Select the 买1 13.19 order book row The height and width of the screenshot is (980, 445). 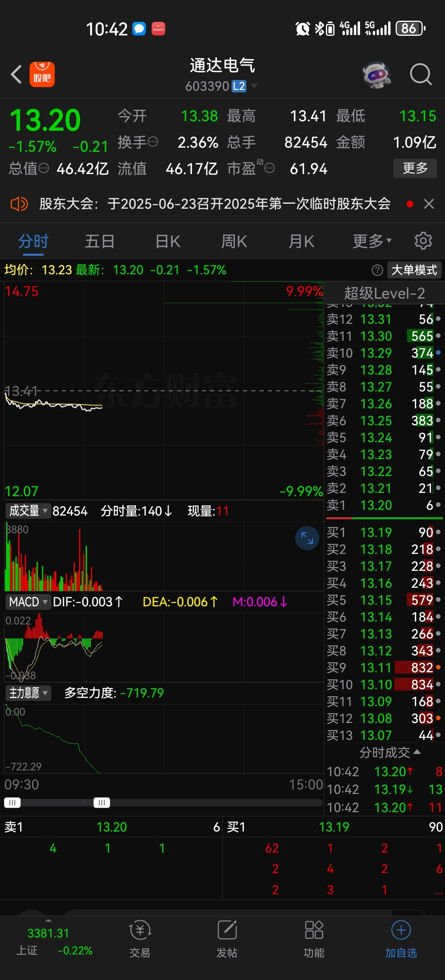tap(384, 532)
